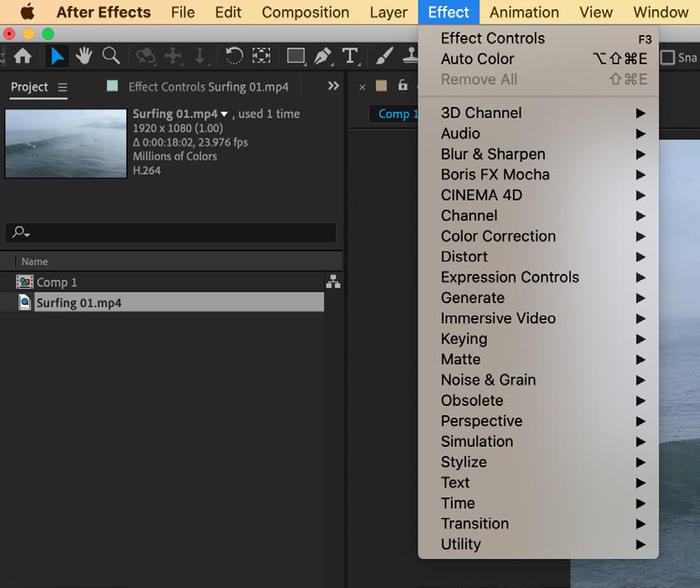Open the File menu
Screen dimensions: 700x588
pos(183,12)
